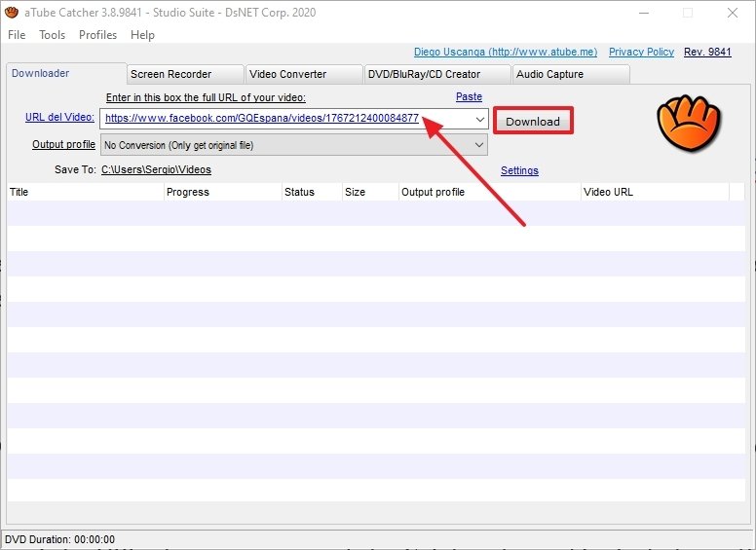
Task: Minimize the aTube Catcher window
Action: click(x=644, y=13)
